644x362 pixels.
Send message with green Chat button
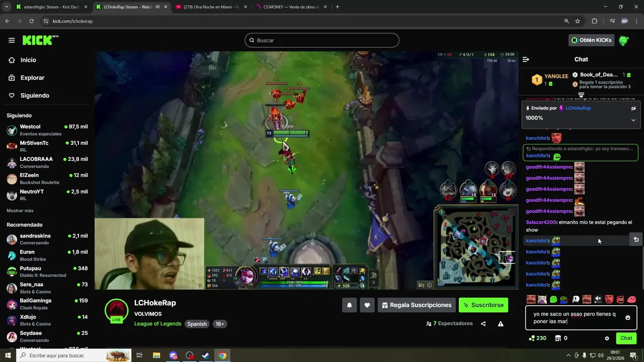click(x=626, y=338)
